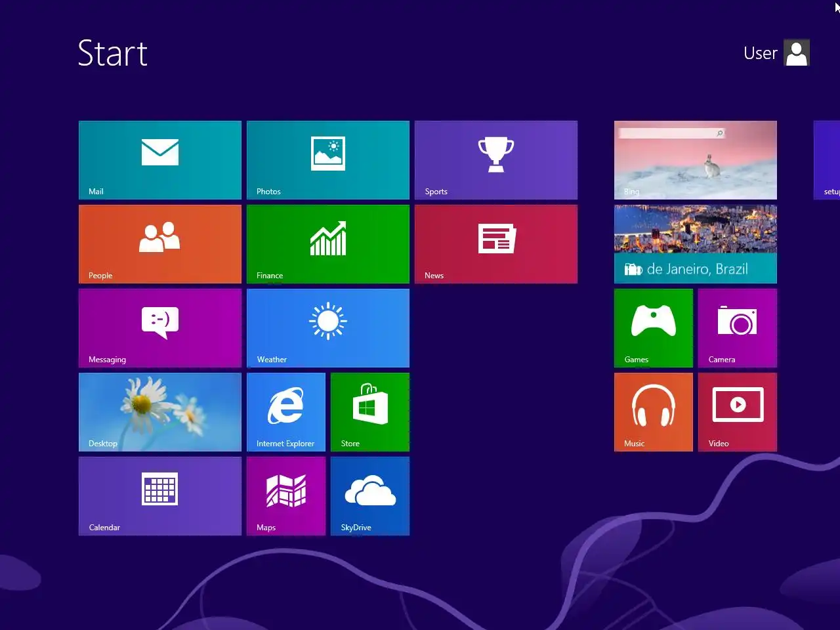Click the User name label
The image size is (840, 630).
pyautogui.click(x=761, y=53)
